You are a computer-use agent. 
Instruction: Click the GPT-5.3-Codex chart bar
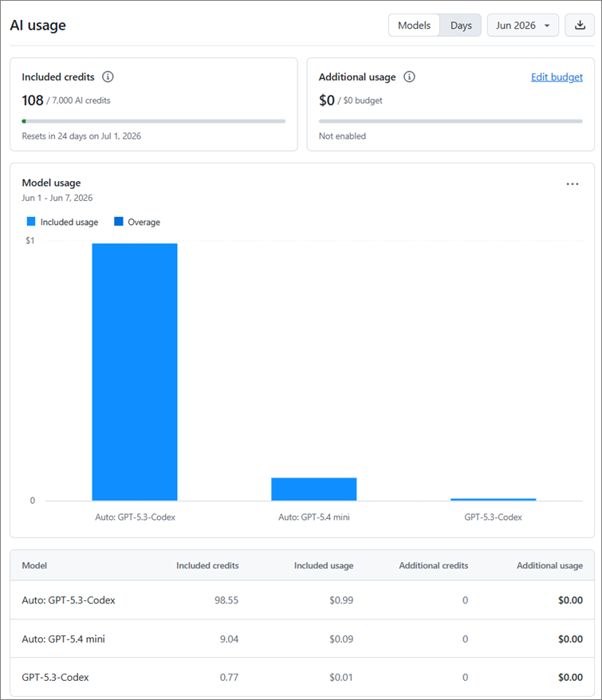tap(493, 499)
